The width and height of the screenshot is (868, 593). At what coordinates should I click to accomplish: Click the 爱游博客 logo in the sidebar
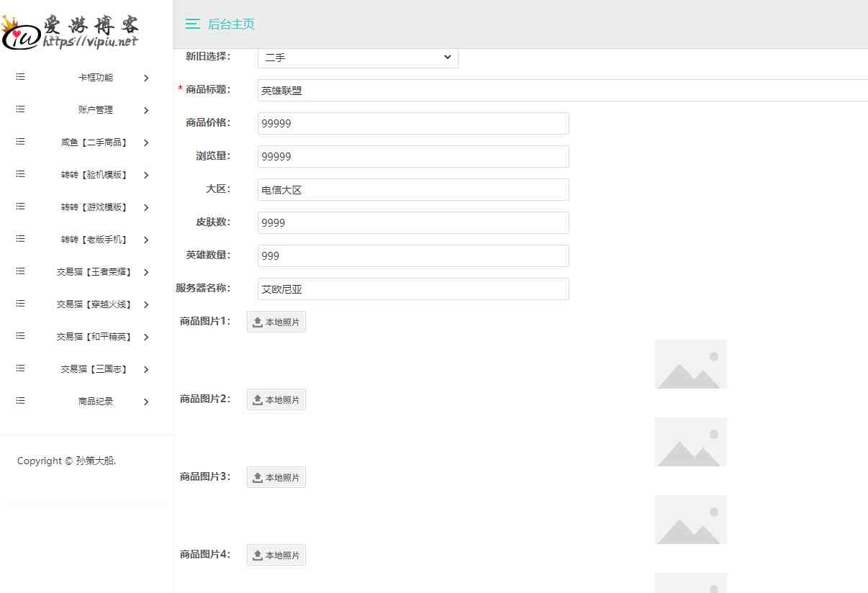click(x=70, y=32)
